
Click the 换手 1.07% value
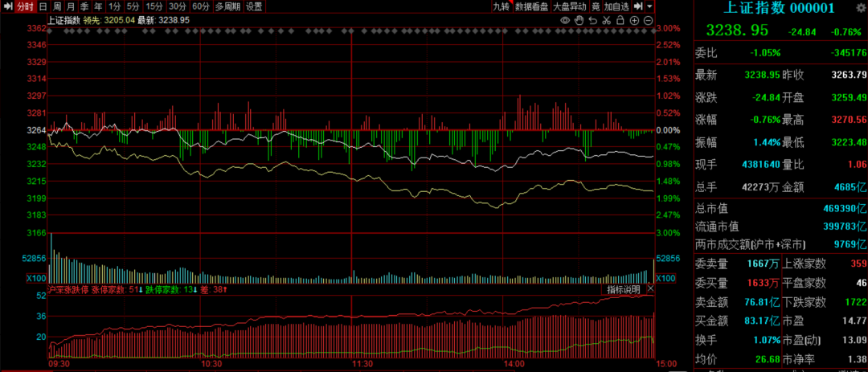[767, 339]
